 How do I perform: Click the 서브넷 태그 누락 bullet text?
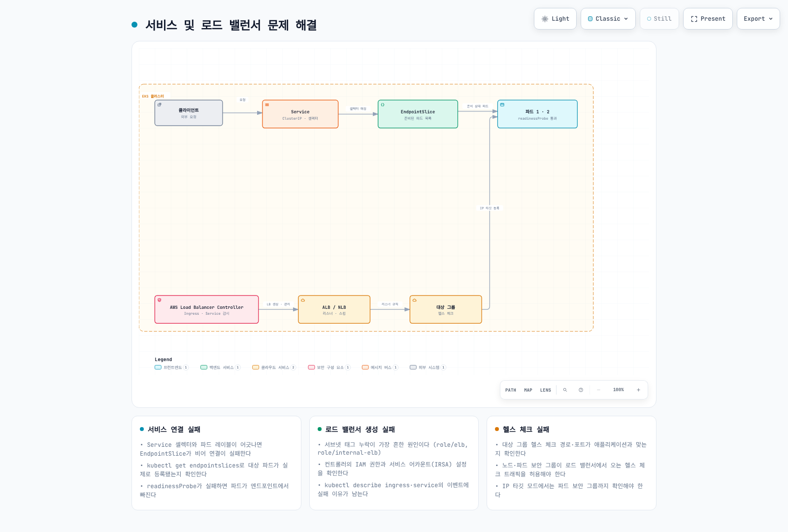pyautogui.click(x=393, y=449)
